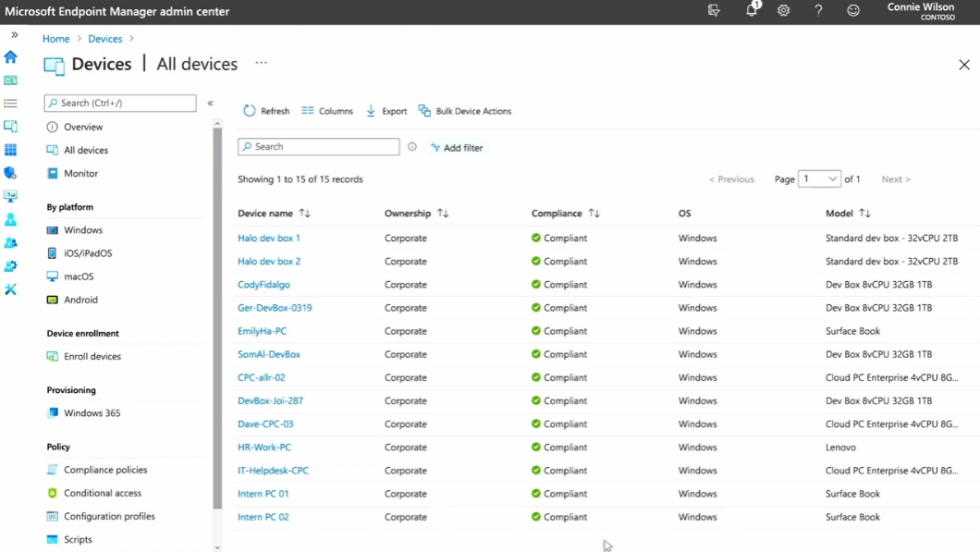
Task: Open the Halo dev box 1 device
Action: pos(268,239)
